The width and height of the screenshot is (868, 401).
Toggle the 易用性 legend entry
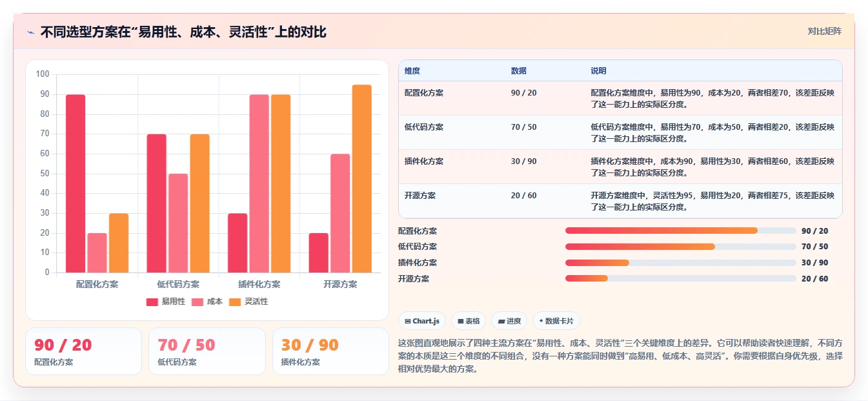[166, 302]
